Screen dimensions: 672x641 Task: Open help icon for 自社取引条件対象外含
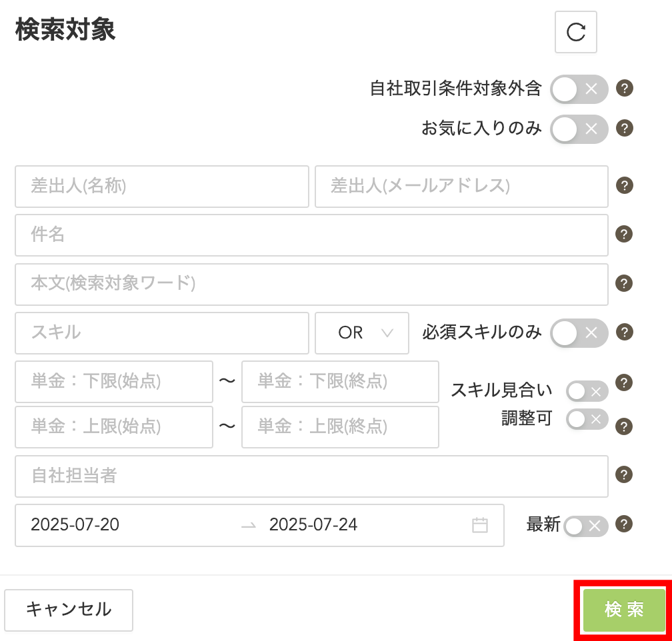pyautogui.click(x=625, y=88)
